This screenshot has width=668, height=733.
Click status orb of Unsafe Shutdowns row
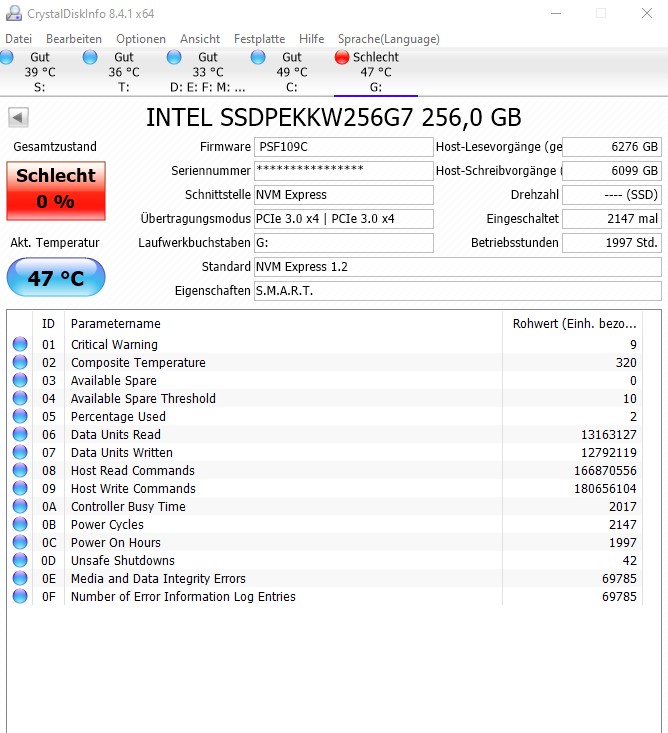20,561
